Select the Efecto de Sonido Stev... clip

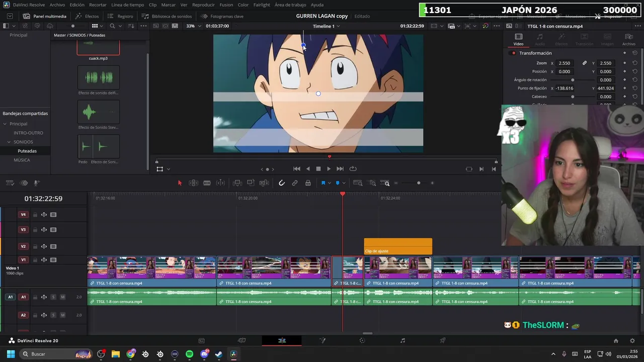click(x=98, y=112)
